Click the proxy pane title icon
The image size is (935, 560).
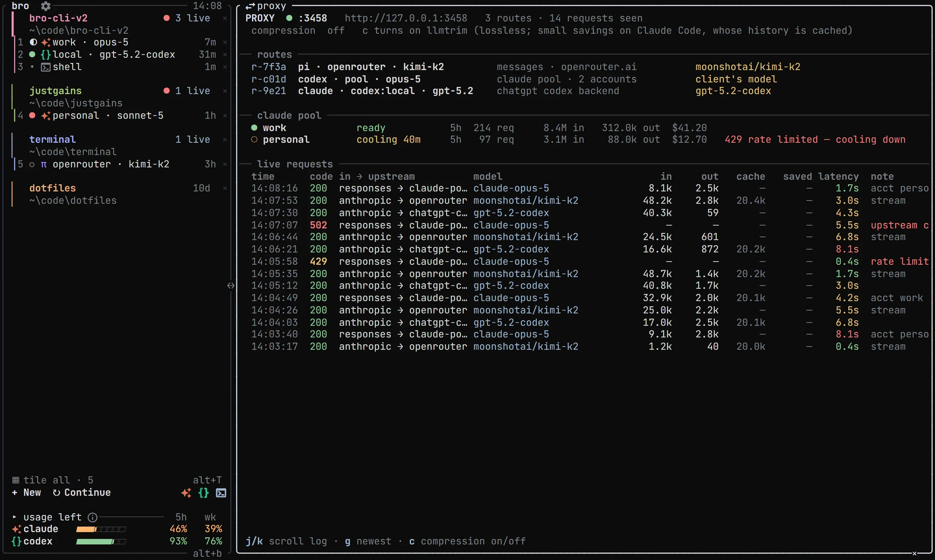click(x=250, y=6)
